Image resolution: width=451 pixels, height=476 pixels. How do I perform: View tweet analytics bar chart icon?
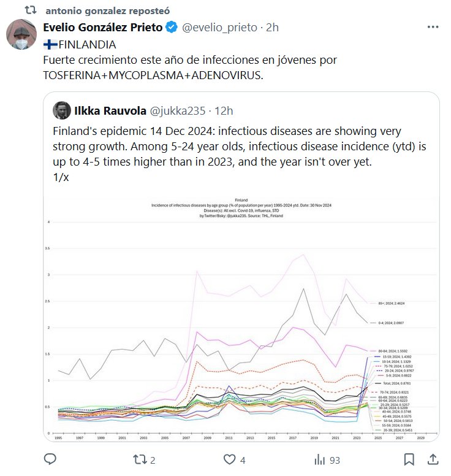point(319,459)
